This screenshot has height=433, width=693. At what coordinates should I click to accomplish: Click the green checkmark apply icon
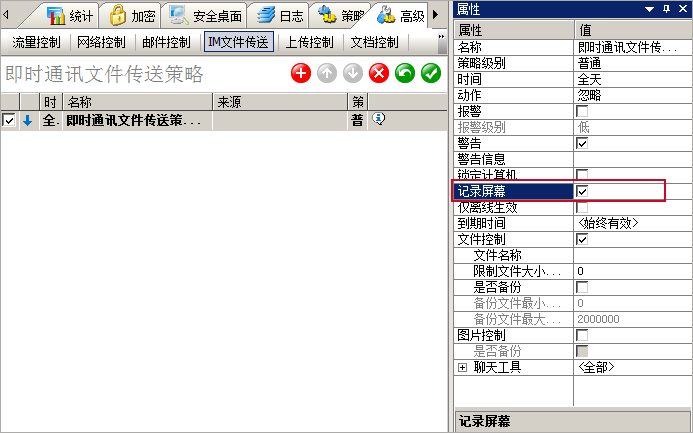[x=431, y=73]
